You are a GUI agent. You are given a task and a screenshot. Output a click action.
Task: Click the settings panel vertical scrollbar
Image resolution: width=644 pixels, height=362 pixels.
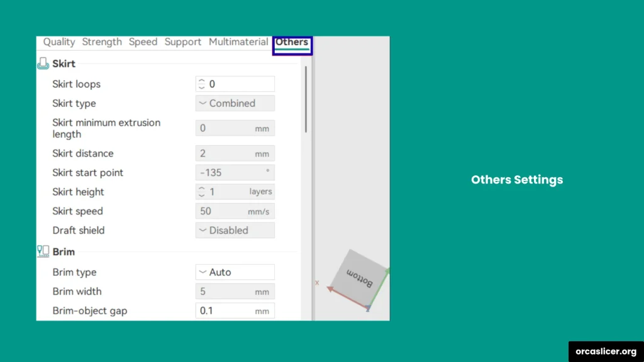pyautogui.click(x=306, y=101)
